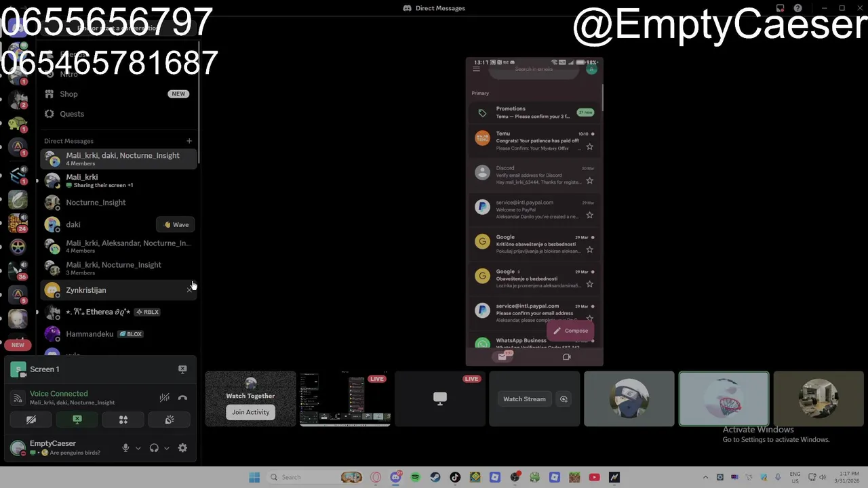Click Voice Connected status text

click(58, 394)
